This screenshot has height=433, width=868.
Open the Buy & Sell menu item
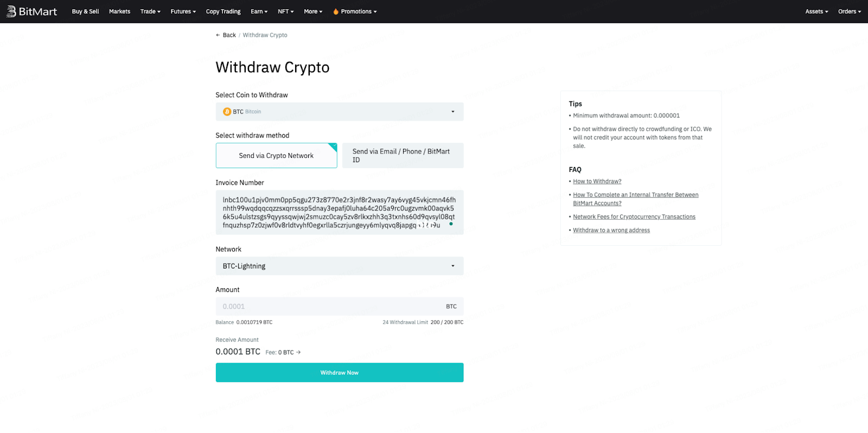coord(85,11)
